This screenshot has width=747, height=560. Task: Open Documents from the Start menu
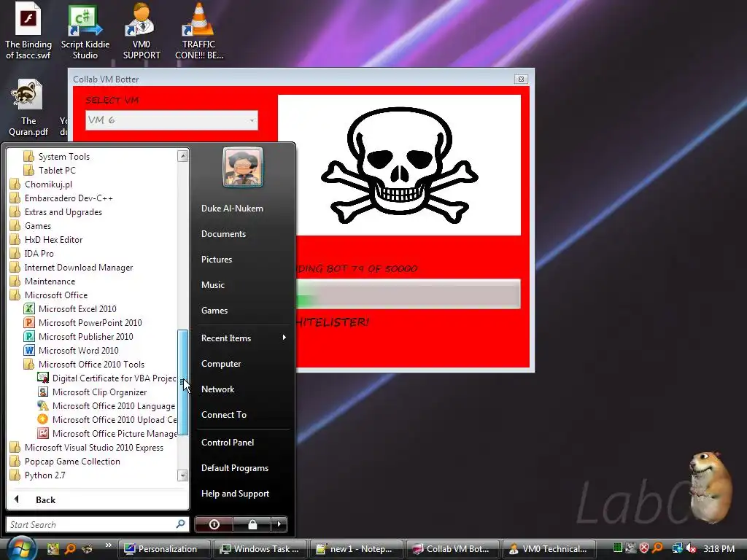[223, 234]
